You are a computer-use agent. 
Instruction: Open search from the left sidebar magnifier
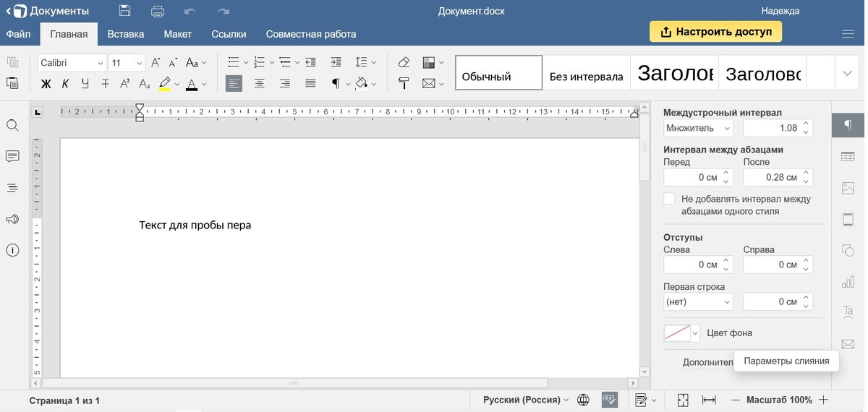(x=12, y=126)
